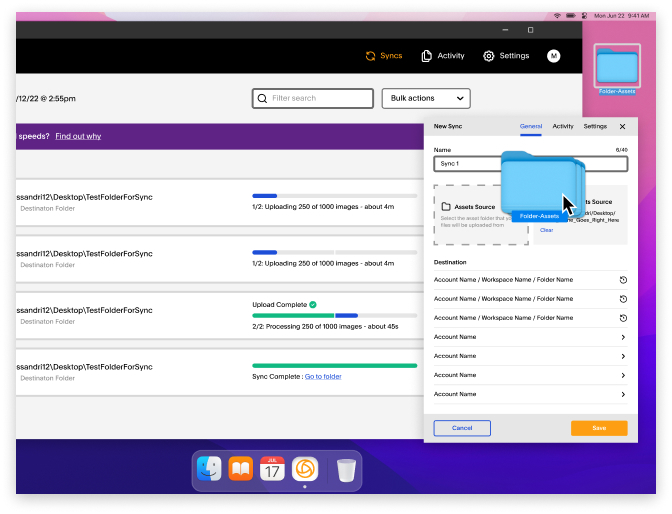Click progress bar of Processing 250 row
The height and width of the screenshot is (514, 672).
click(x=335, y=316)
